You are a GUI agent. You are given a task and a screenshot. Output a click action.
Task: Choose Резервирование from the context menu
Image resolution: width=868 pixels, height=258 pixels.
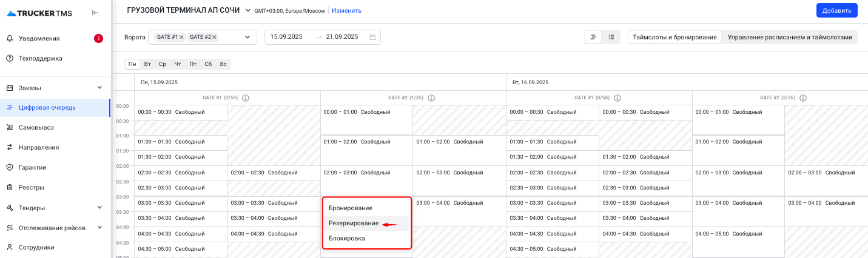click(354, 223)
